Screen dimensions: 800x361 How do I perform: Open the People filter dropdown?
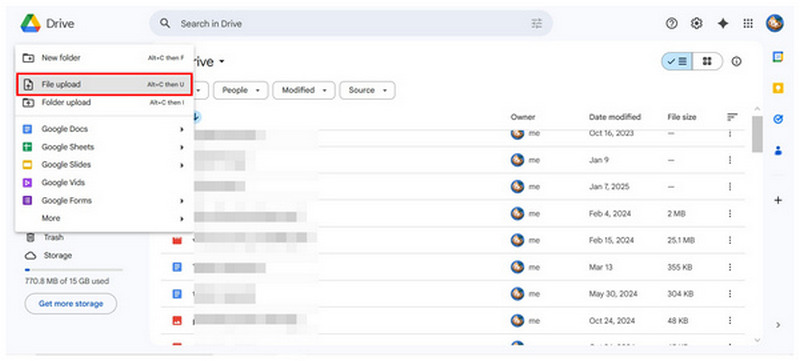click(x=241, y=90)
